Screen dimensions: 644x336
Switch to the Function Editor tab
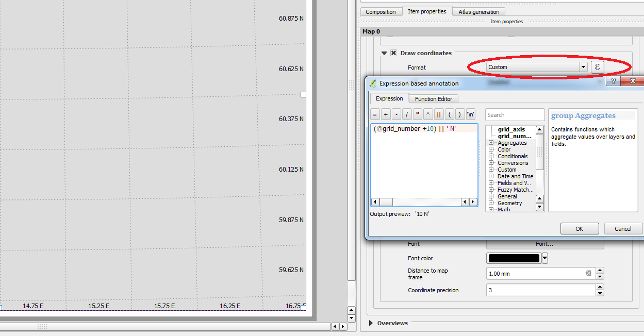[434, 98]
